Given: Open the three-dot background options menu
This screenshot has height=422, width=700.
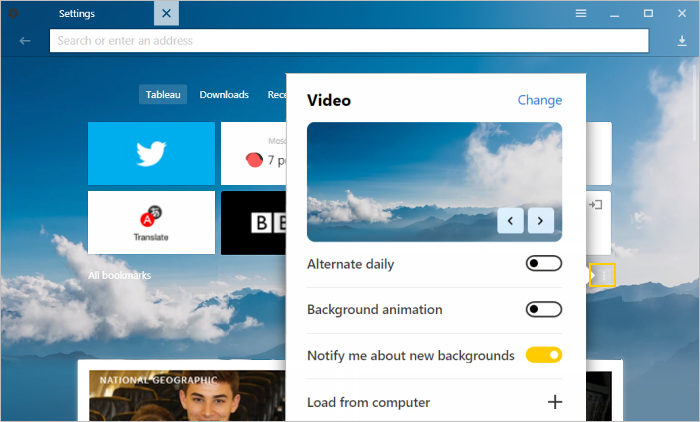Looking at the screenshot, I should [x=604, y=275].
